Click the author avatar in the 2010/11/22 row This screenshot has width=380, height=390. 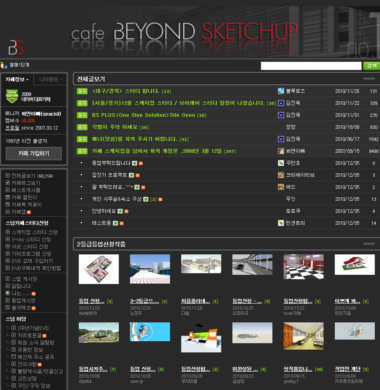pyautogui.click(x=281, y=103)
